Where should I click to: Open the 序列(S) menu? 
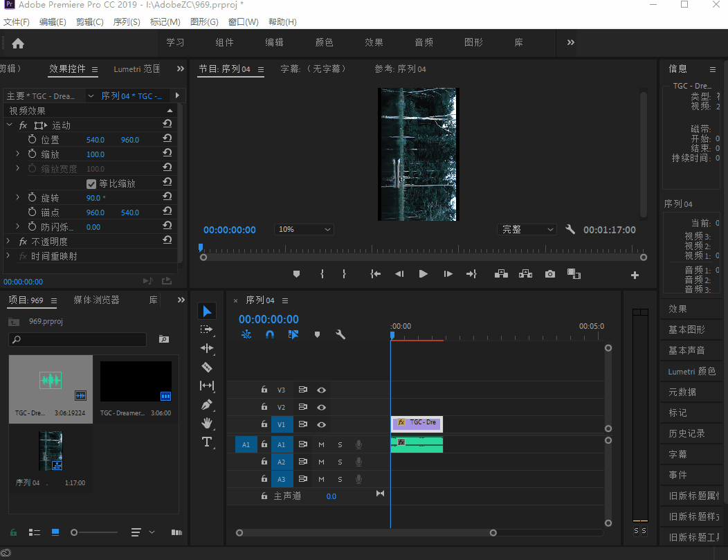(126, 22)
